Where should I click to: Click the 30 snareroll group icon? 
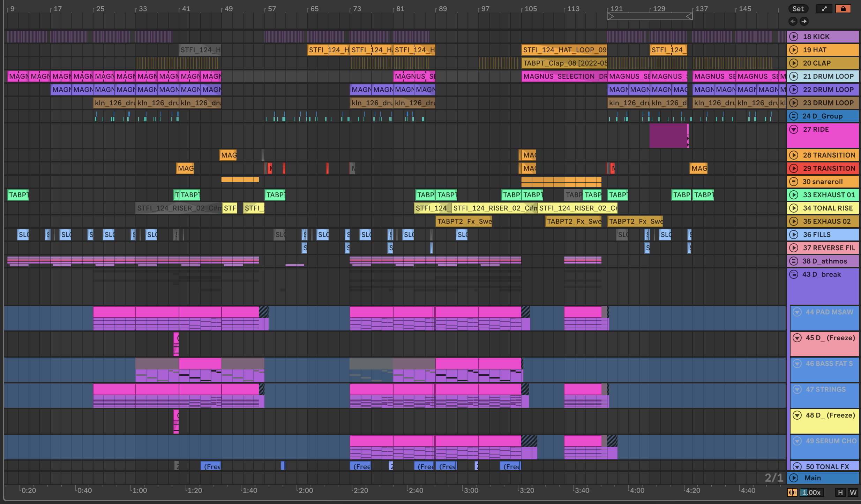[794, 182]
